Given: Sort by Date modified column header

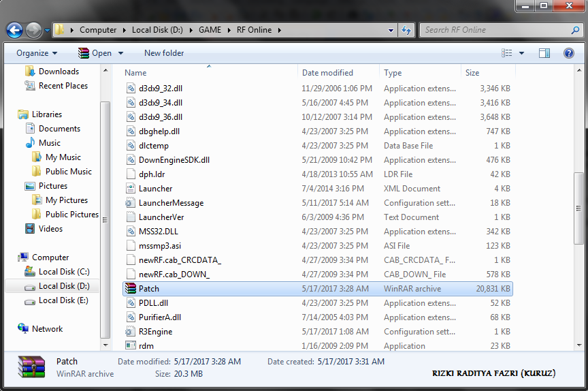Looking at the screenshot, I should [x=327, y=73].
